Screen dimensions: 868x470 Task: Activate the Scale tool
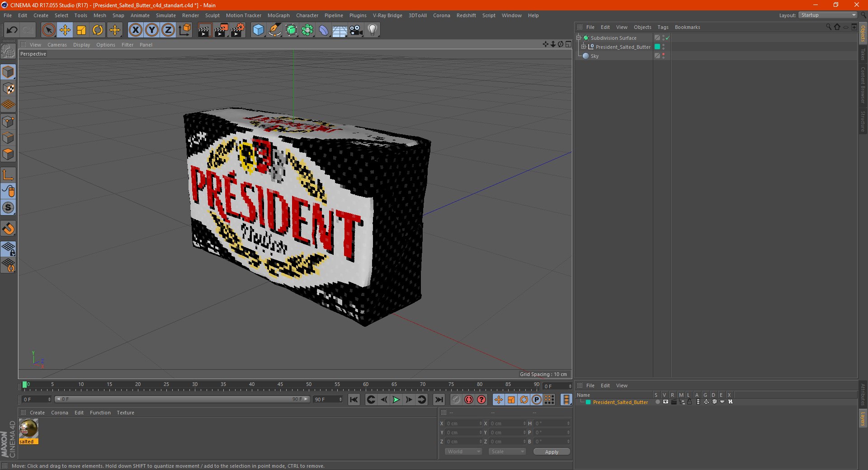[81, 30]
